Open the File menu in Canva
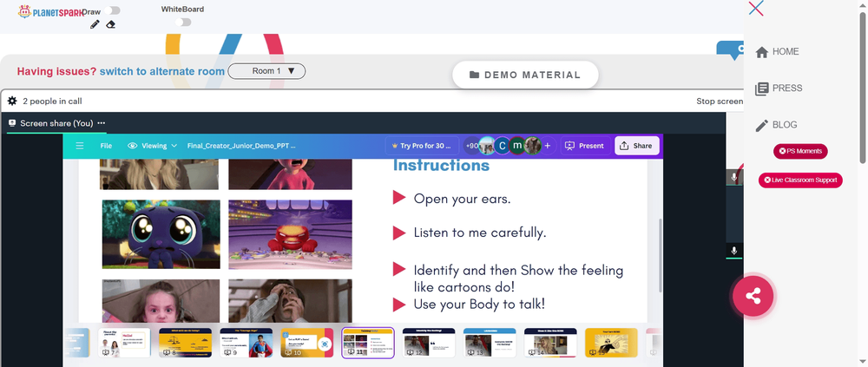The image size is (868, 367). pos(106,146)
